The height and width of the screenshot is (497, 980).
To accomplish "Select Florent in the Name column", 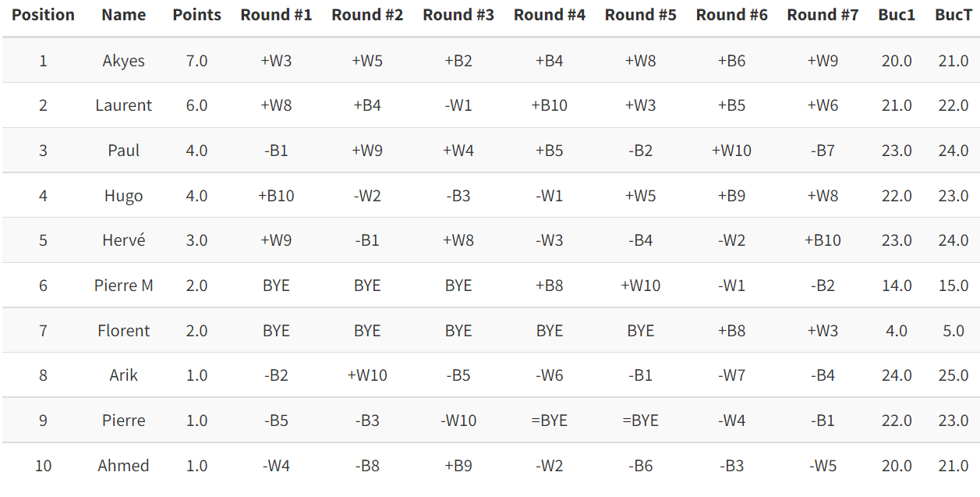I will [x=123, y=331].
